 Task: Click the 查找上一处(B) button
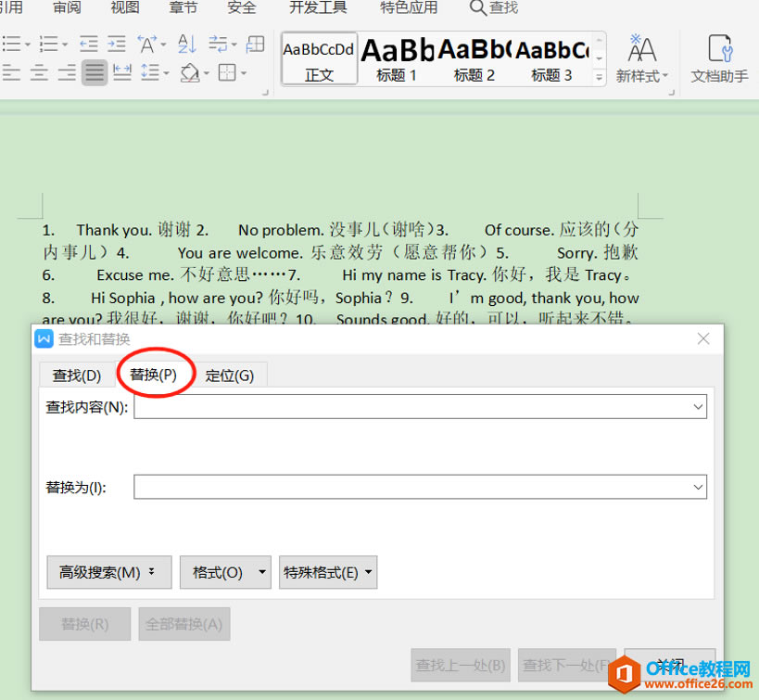click(x=461, y=665)
